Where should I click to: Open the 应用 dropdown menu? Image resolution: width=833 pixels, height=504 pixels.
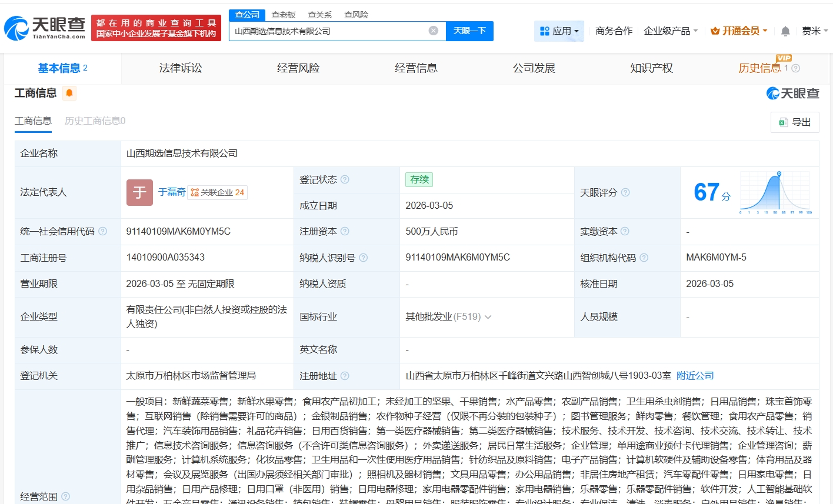click(559, 31)
